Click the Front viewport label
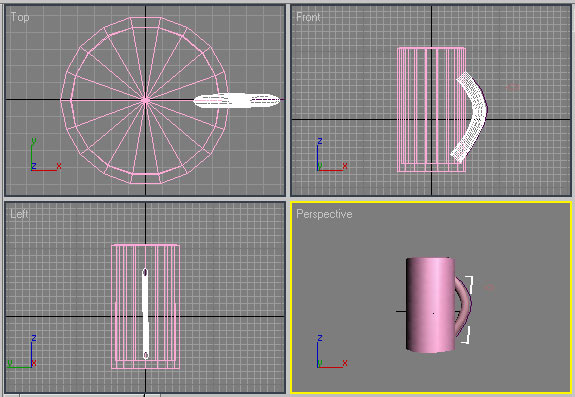Screen dimensions: 575x397 coord(308,17)
